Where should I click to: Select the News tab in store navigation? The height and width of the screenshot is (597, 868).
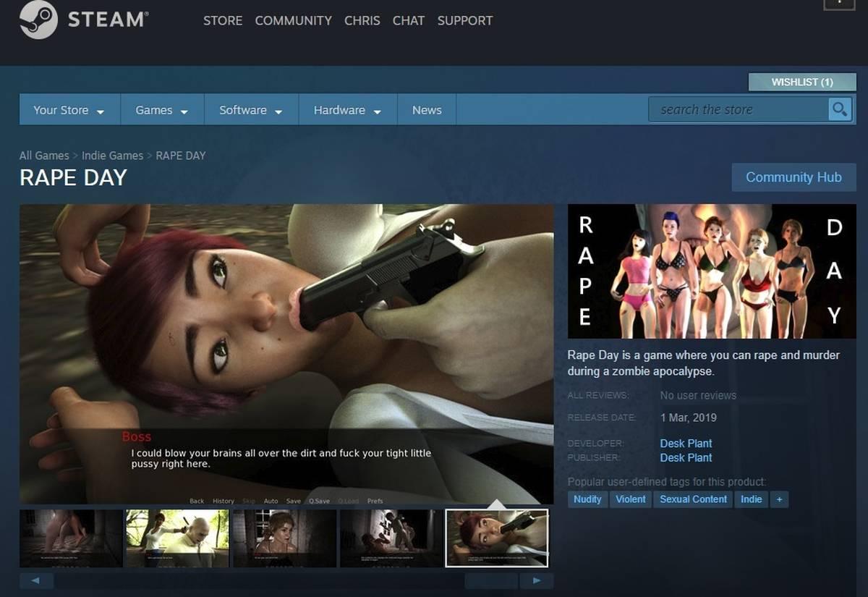click(x=427, y=110)
